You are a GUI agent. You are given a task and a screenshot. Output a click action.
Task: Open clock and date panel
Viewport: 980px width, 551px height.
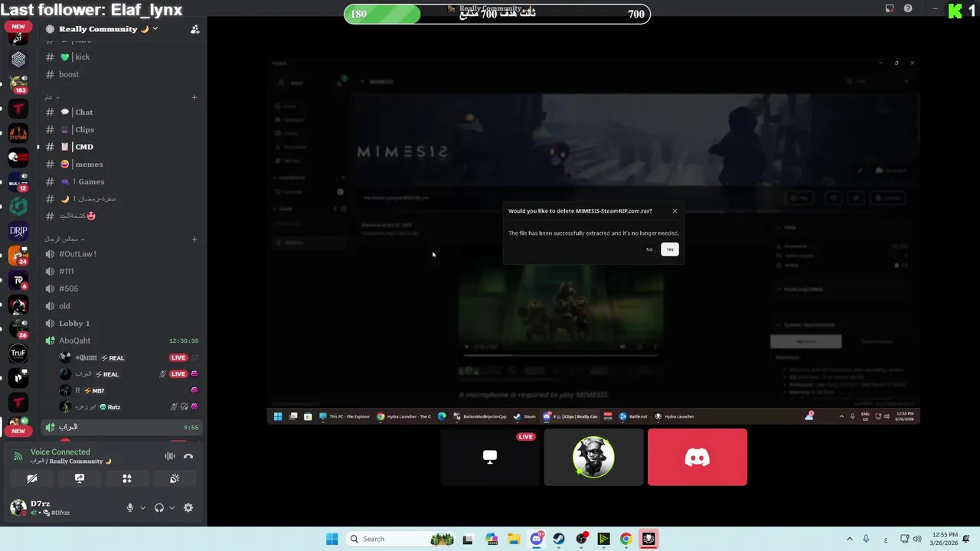tap(945, 539)
